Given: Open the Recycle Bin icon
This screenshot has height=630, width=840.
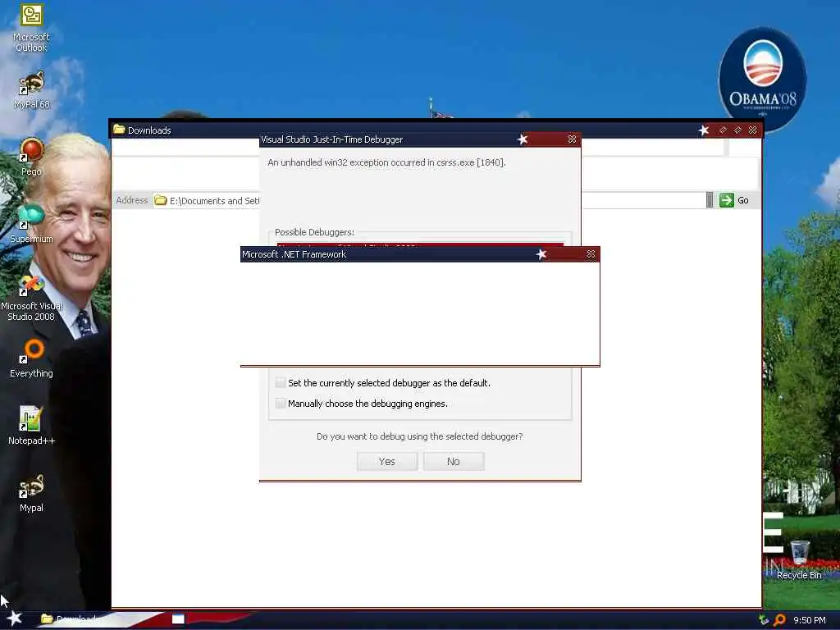Looking at the screenshot, I should tap(799, 559).
